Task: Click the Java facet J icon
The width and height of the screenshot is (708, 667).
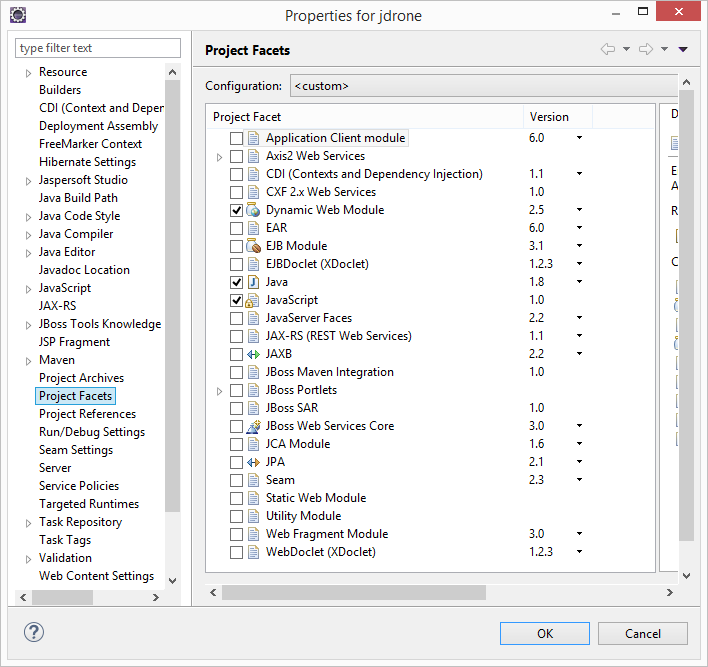Action: click(x=253, y=282)
